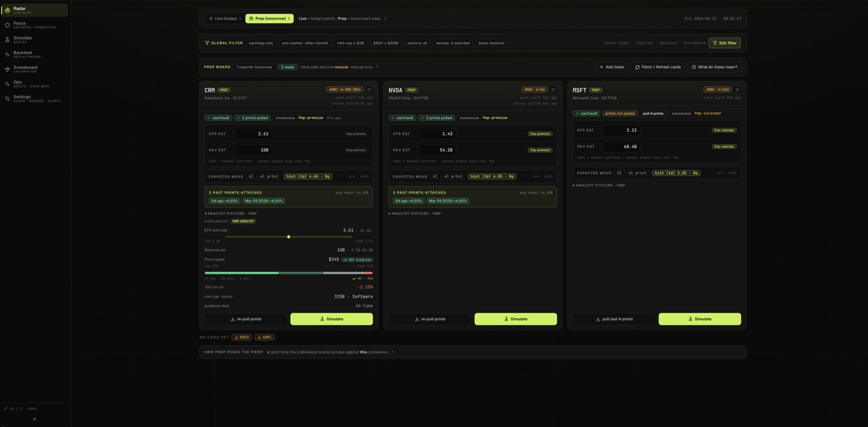Viewport: 868px width, 427px height.
Task: Expand NVDA Analyst Picture section
Action: click(415, 213)
